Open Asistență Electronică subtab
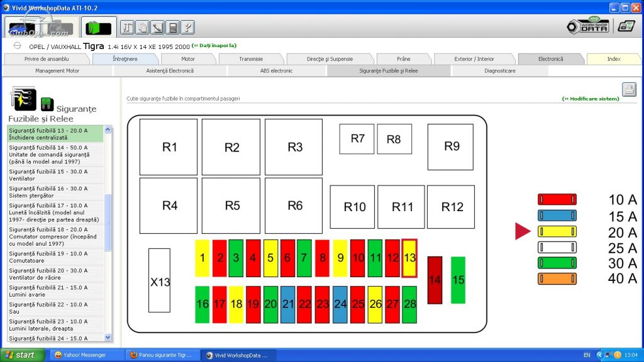Image resolution: width=644 pixels, height=362 pixels. pos(170,71)
